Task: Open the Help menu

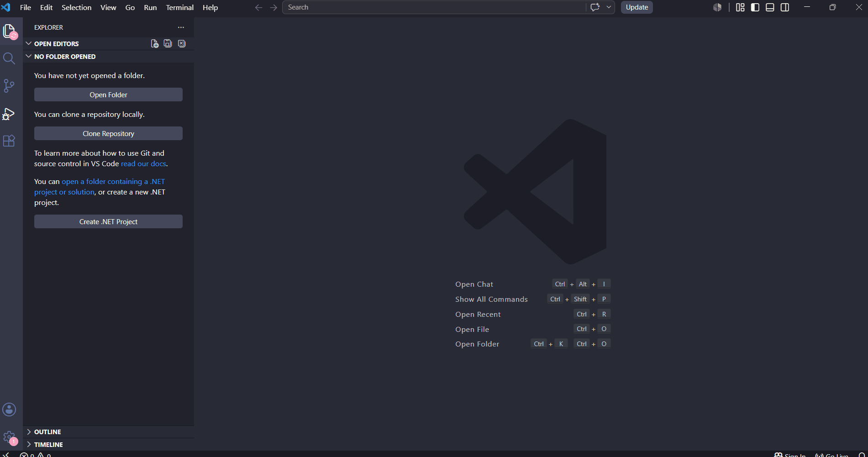Action: (210, 7)
